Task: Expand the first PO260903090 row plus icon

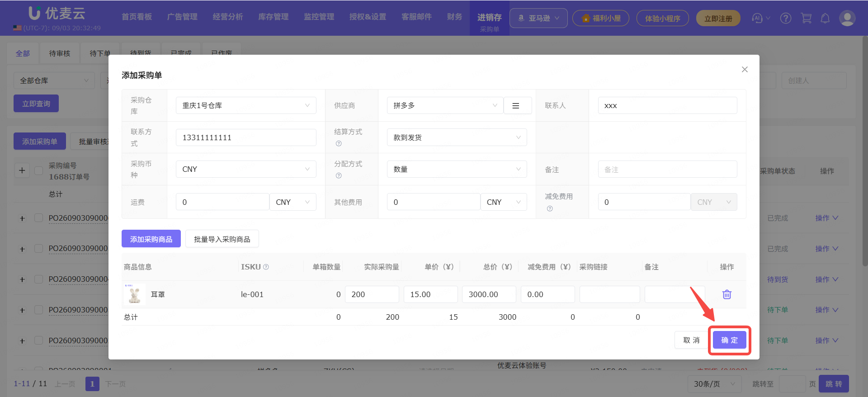Action: pos(22,218)
